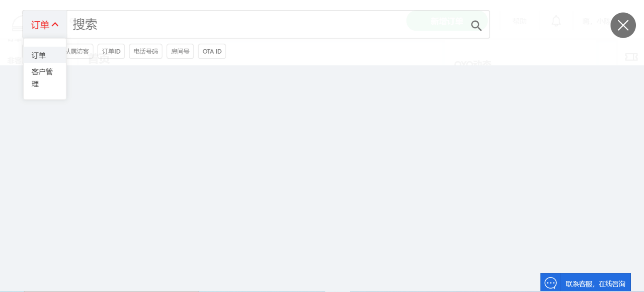Click the magnifier search icon
This screenshot has height=292, width=644.
(476, 25)
